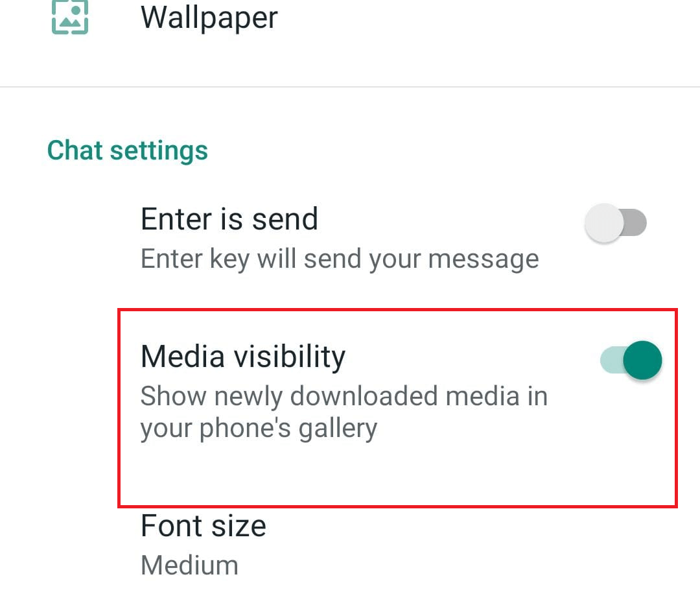Disable the Media visibility switch

[x=631, y=360]
